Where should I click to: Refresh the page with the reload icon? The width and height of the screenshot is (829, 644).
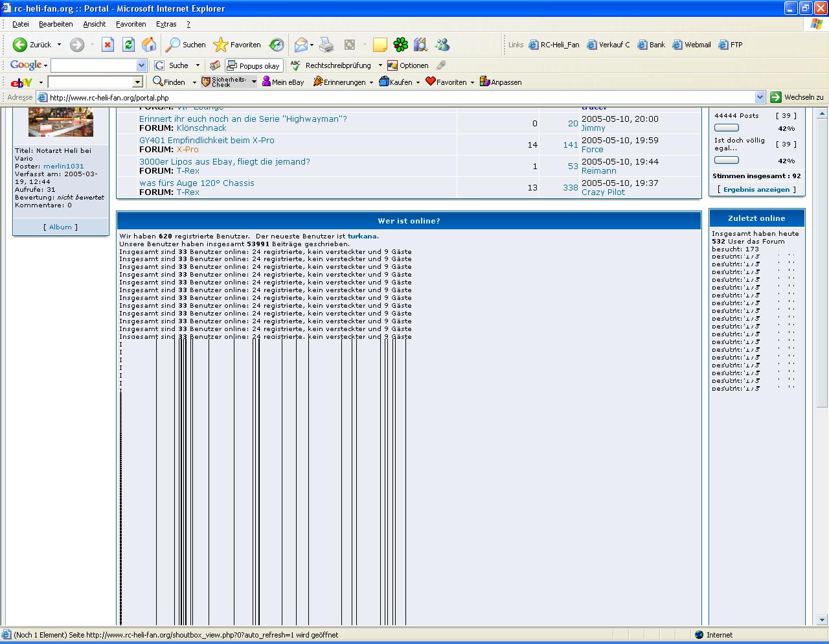(x=128, y=45)
